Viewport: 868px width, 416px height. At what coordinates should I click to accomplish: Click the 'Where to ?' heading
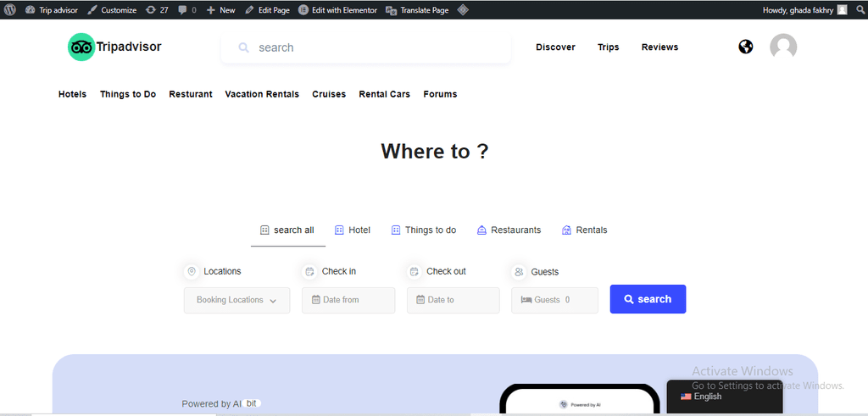click(435, 151)
